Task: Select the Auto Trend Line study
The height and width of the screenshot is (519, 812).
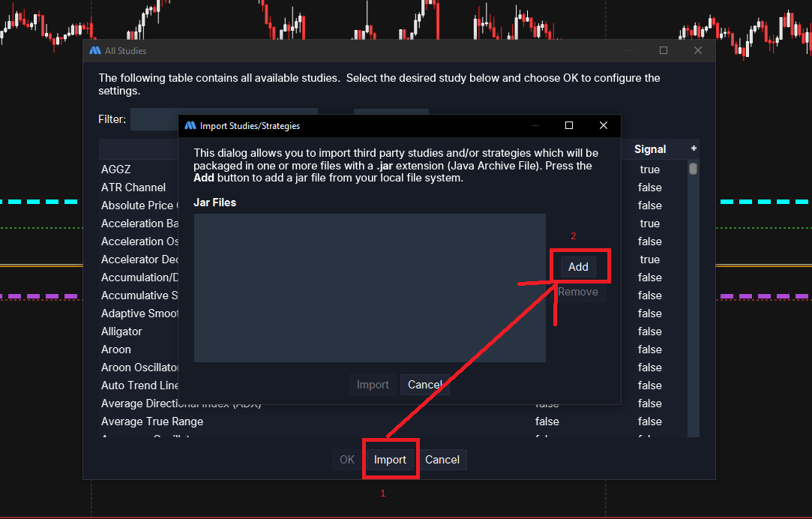Action: (x=139, y=385)
